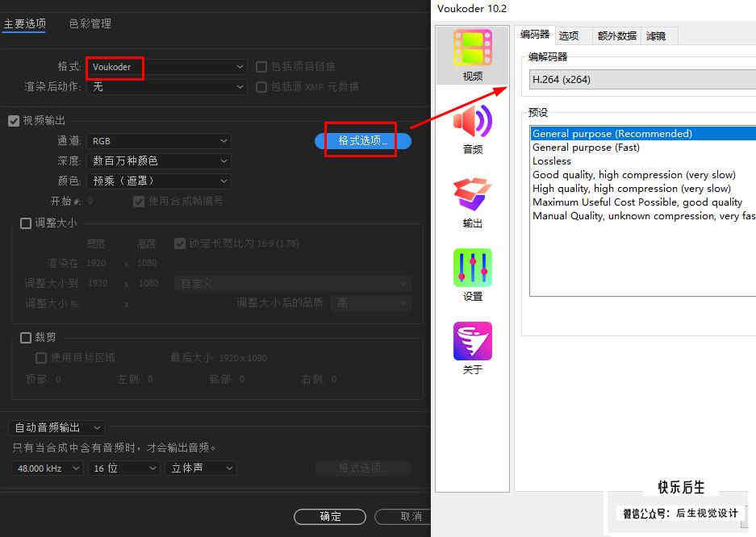Open the 设置 mixer section in Voukoder
756x537 pixels.
(473, 276)
